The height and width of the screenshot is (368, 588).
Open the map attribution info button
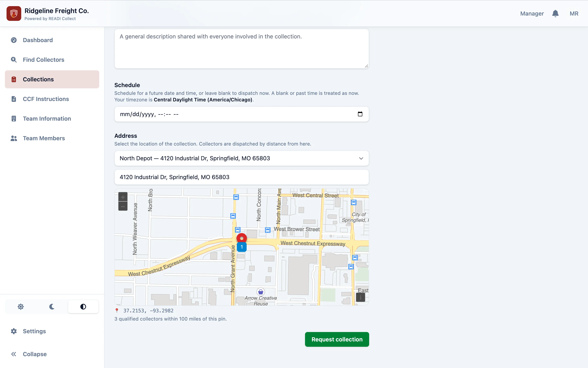click(x=360, y=297)
